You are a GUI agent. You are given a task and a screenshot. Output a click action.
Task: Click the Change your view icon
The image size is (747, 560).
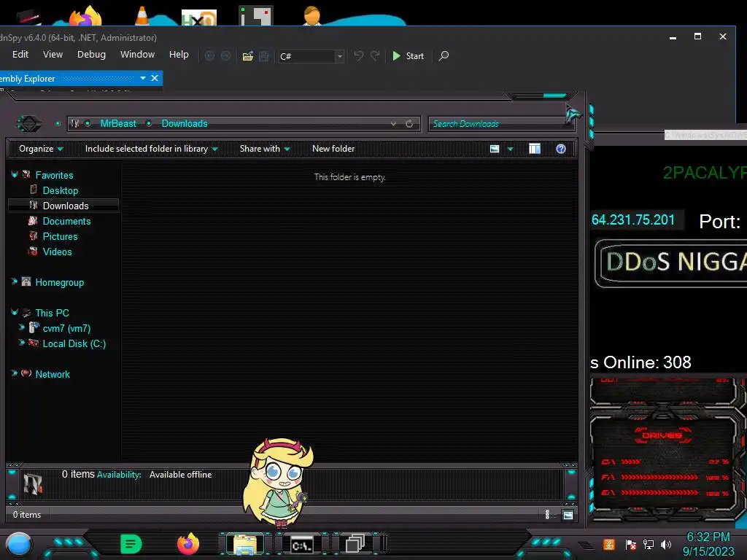click(x=495, y=149)
